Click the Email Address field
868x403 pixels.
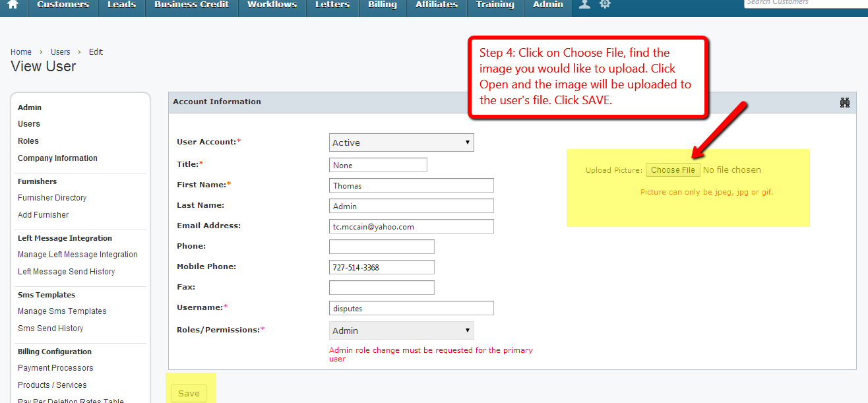[411, 226]
